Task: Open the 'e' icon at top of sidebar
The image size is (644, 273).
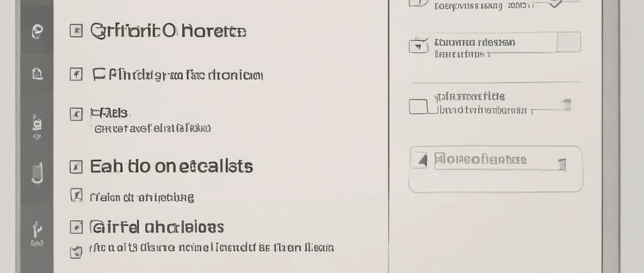Action: (x=37, y=31)
